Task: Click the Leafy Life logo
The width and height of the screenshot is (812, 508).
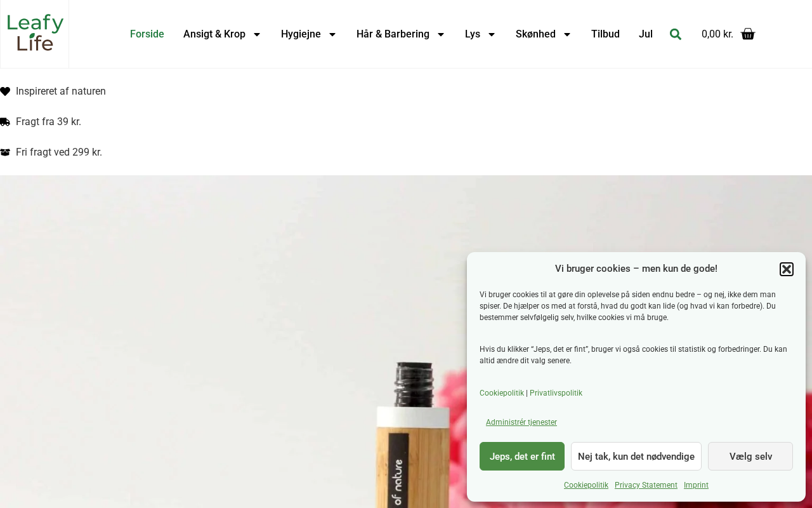Action: (x=35, y=34)
